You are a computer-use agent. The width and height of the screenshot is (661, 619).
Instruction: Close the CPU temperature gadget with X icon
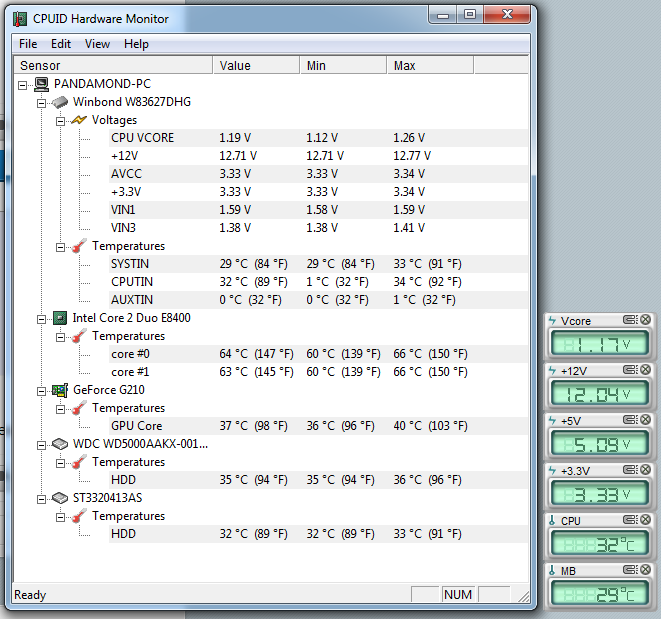pos(645,519)
